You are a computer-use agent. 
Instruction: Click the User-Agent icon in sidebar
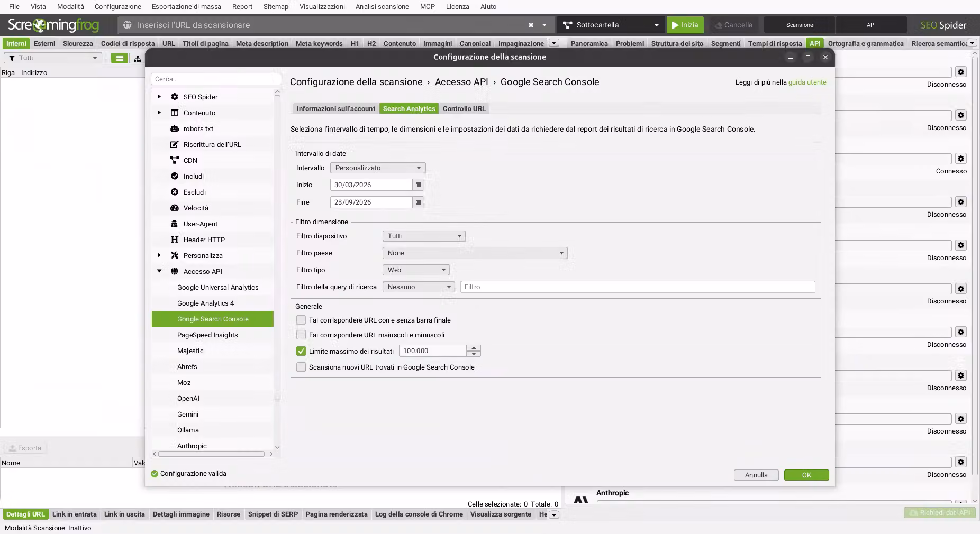tap(174, 224)
